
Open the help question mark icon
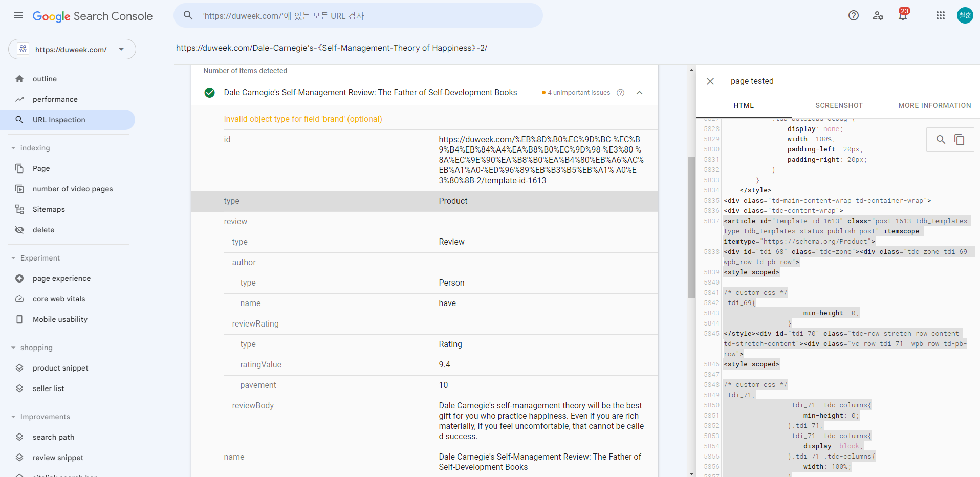point(854,15)
